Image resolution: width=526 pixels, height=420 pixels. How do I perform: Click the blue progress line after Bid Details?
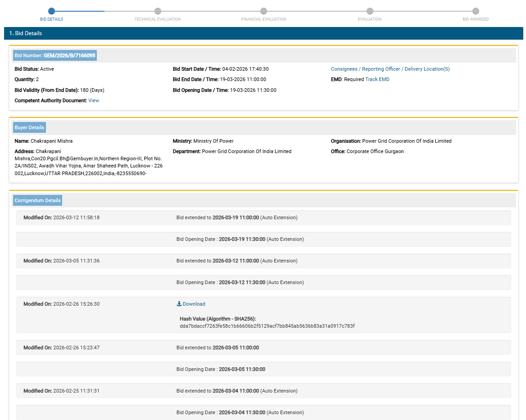pyautogui.click(x=80, y=11)
